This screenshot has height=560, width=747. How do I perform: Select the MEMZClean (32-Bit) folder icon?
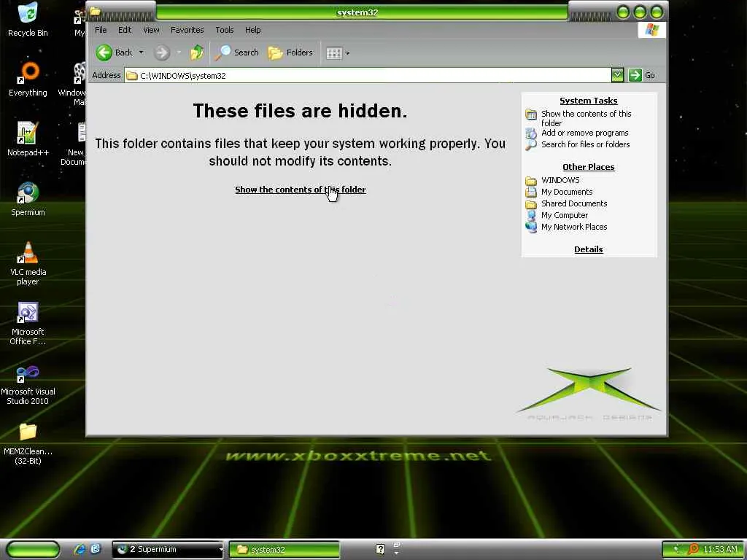point(28,444)
